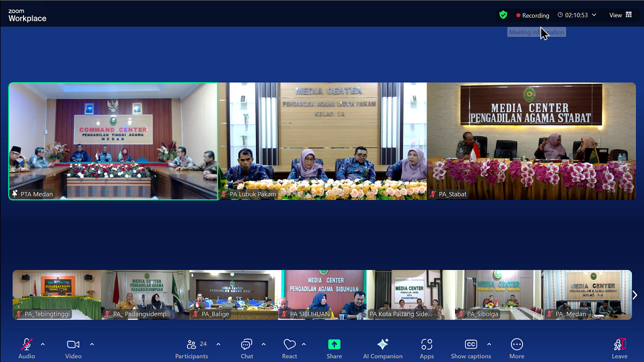Show next page of participant thumbnails

coord(635,295)
